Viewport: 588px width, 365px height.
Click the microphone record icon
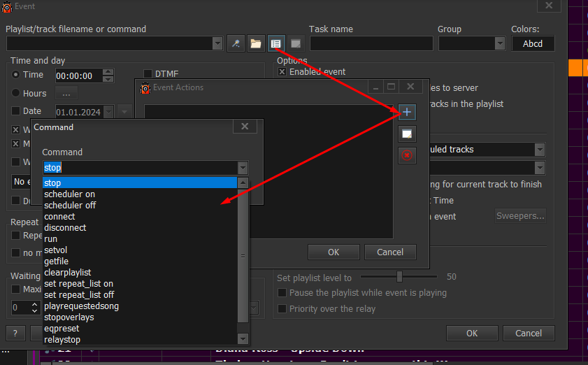point(236,44)
